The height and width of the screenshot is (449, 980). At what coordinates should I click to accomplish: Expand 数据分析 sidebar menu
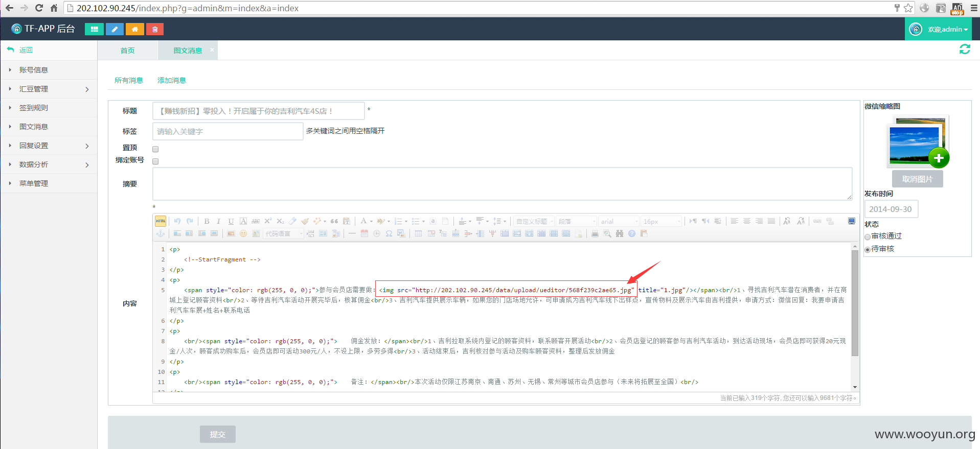click(49, 164)
